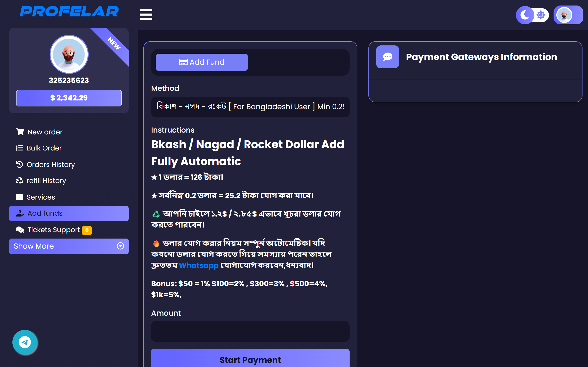
Task: Click the Payment Gateways chat bubble icon
Action: click(x=387, y=57)
